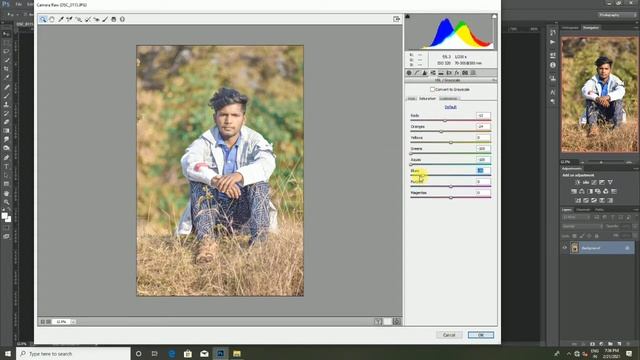640x360 pixels.
Task: Open the collapsed Info panel icon
Action: pos(553,65)
